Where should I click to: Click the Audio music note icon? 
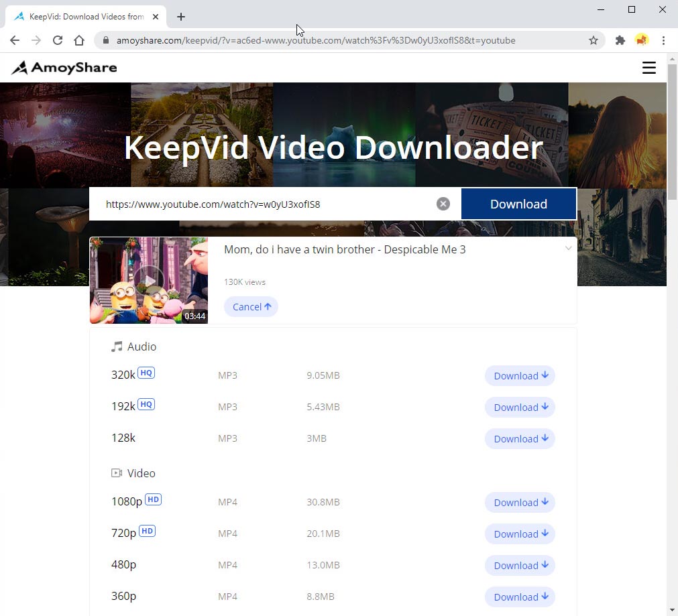coord(116,347)
